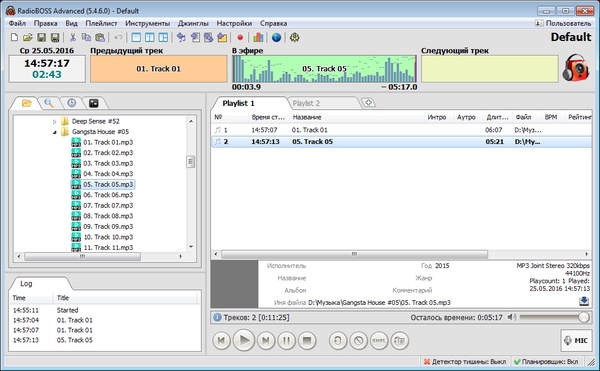Select 03. Track 03.mp3 in file tree
600x371 pixels.
click(108, 163)
